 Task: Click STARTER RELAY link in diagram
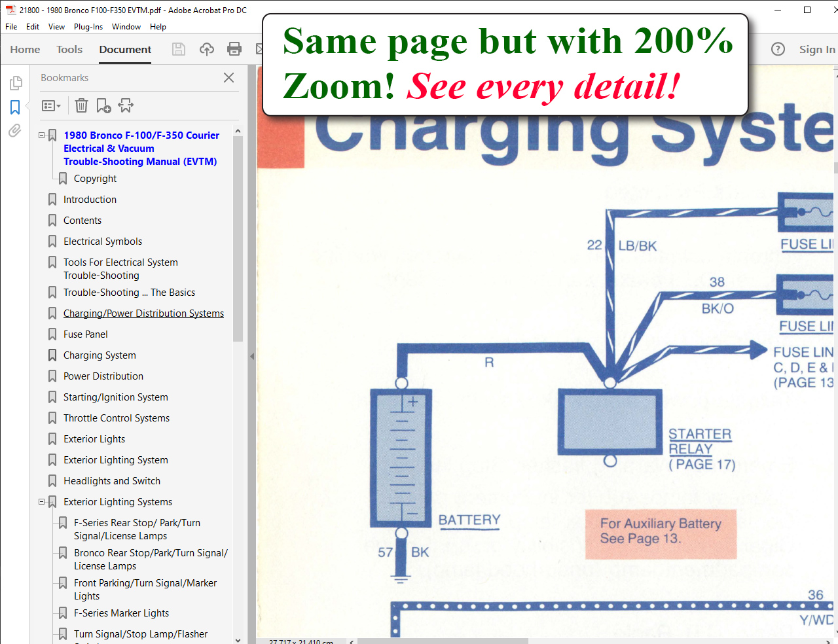point(700,442)
